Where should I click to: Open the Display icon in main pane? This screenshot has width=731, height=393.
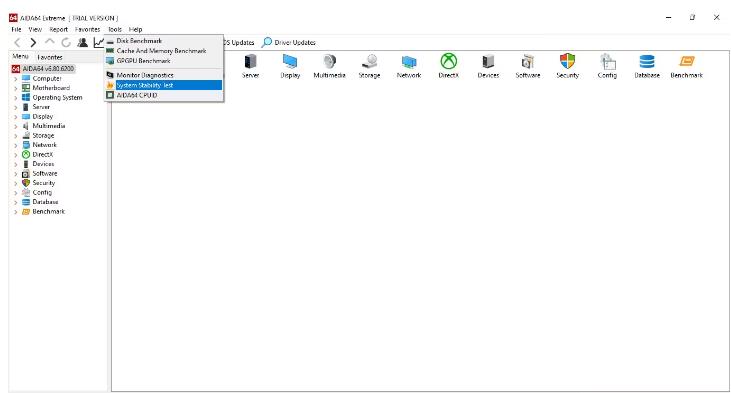[290, 61]
